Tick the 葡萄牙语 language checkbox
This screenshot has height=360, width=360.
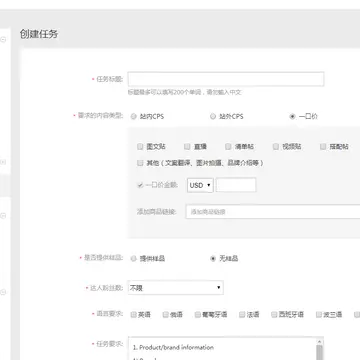tap(198, 314)
